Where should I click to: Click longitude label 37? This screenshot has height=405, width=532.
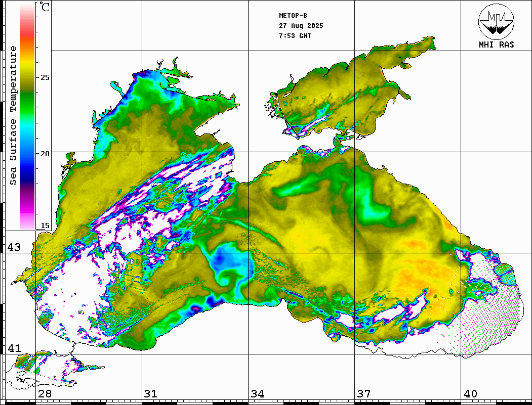click(364, 394)
